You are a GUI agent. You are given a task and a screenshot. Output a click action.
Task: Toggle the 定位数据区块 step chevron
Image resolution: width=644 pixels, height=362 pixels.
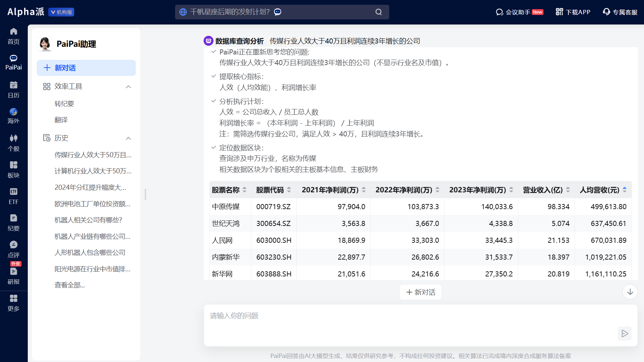[213, 148]
